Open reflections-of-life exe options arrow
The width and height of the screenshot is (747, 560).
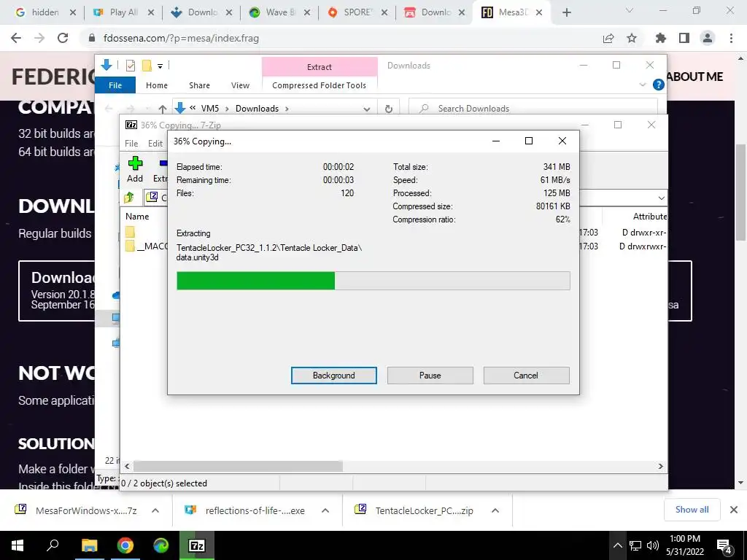pyautogui.click(x=325, y=510)
